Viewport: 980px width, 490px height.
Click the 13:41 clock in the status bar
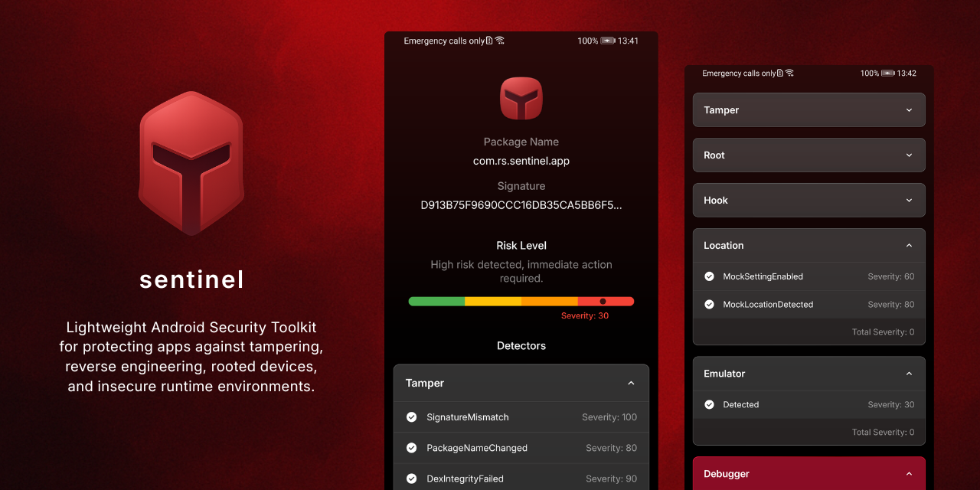point(628,41)
